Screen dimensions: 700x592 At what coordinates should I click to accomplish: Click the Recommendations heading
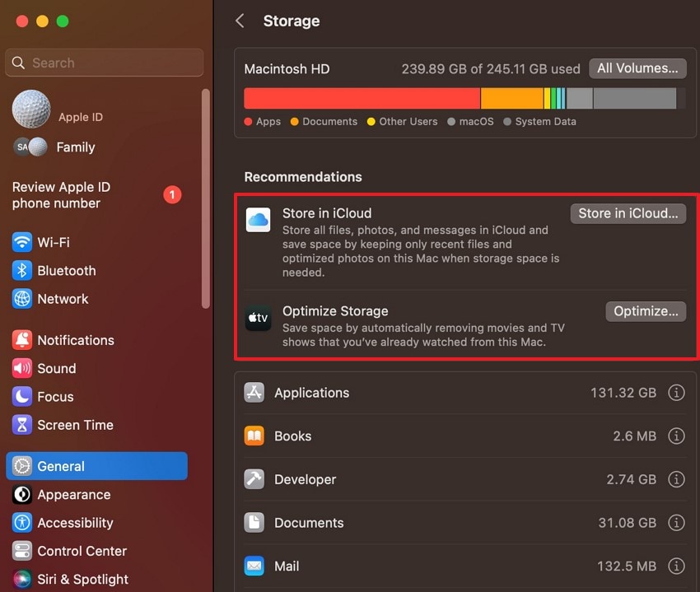[x=303, y=177]
